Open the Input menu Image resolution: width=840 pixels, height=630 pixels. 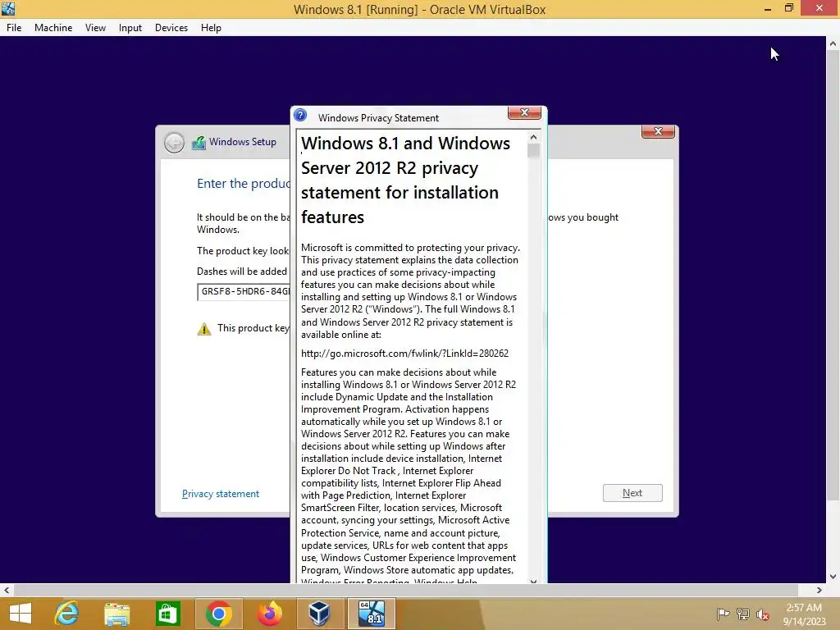tap(130, 28)
